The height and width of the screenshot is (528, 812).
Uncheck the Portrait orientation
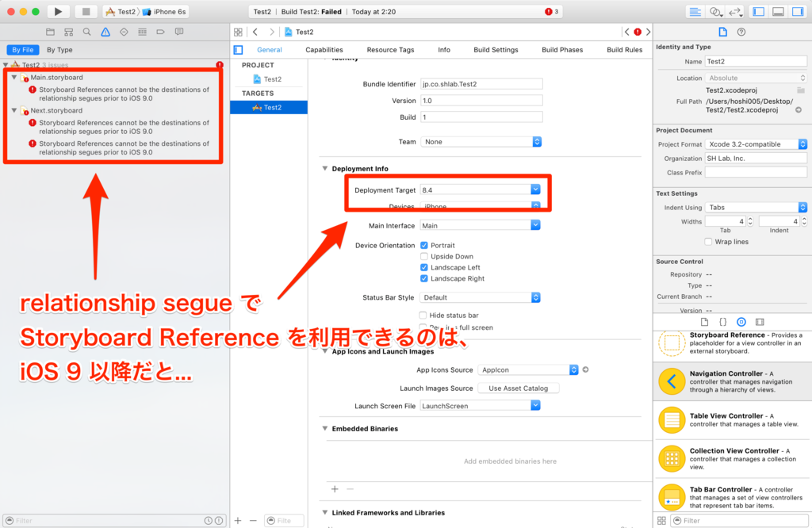pyautogui.click(x=424, y=245)
